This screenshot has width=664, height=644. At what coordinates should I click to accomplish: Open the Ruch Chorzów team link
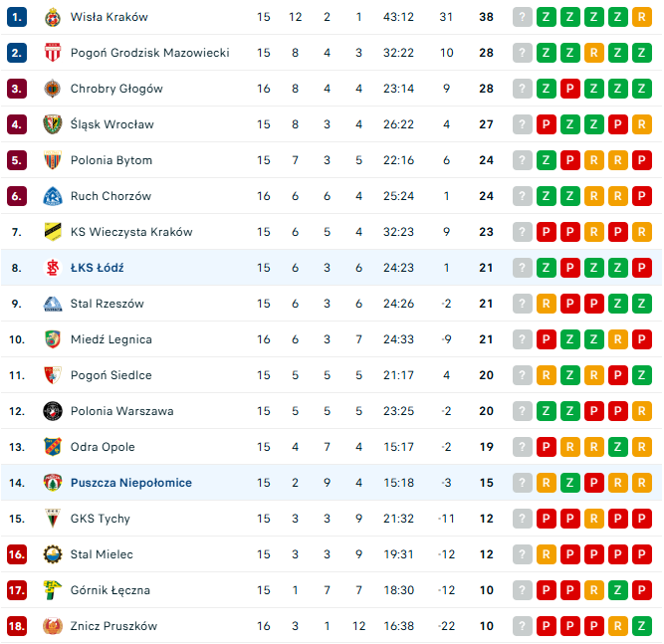coord(111,196)
